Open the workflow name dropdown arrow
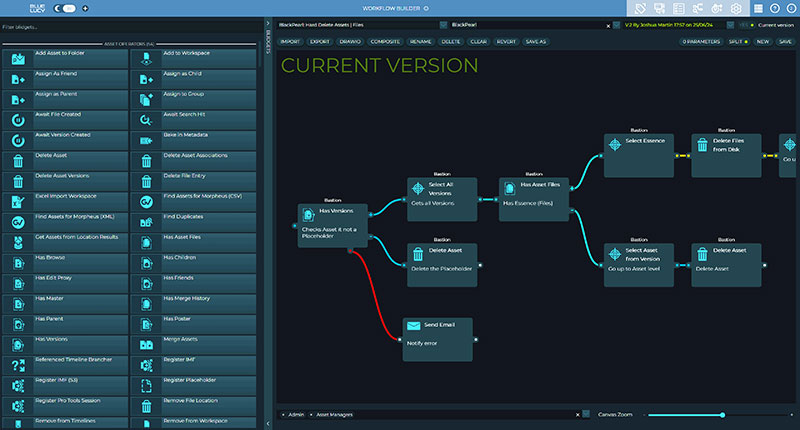 (x=443, y=24)
